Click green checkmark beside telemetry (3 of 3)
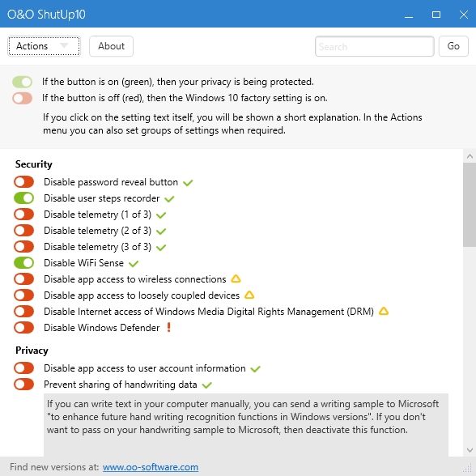Viewport: 476px width, 476px height. click(x=161, y=248)
